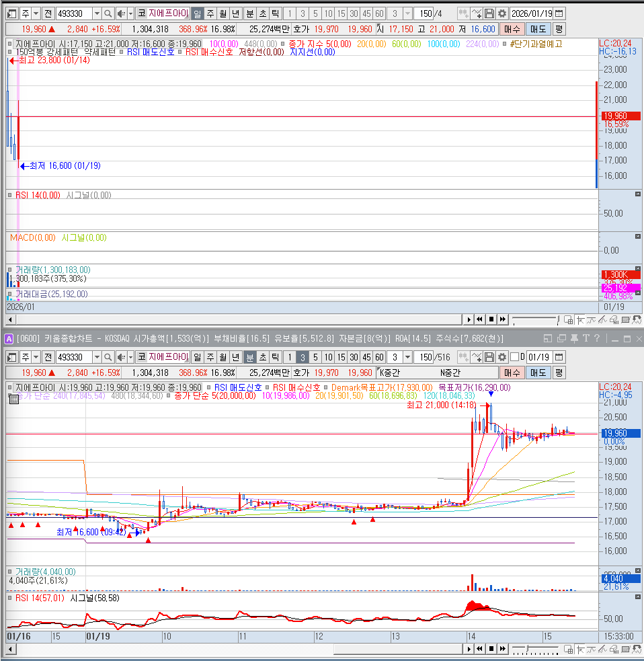Image resolution: width=644 pixels, height=661 pixels.
Task: Toggle RSI 14(57.01) indicator square in lower chart
Action: tap(9, 598)
